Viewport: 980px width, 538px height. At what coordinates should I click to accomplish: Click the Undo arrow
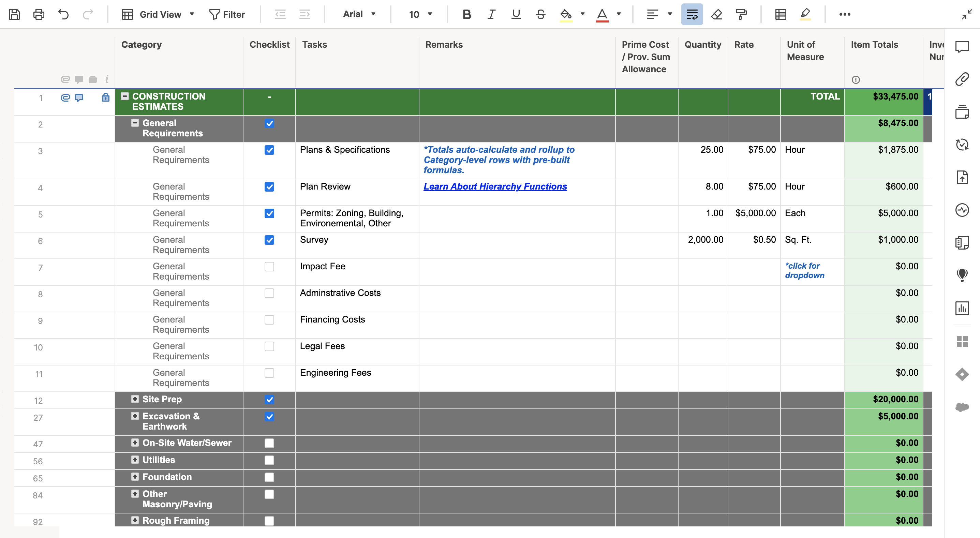point(63,14)
